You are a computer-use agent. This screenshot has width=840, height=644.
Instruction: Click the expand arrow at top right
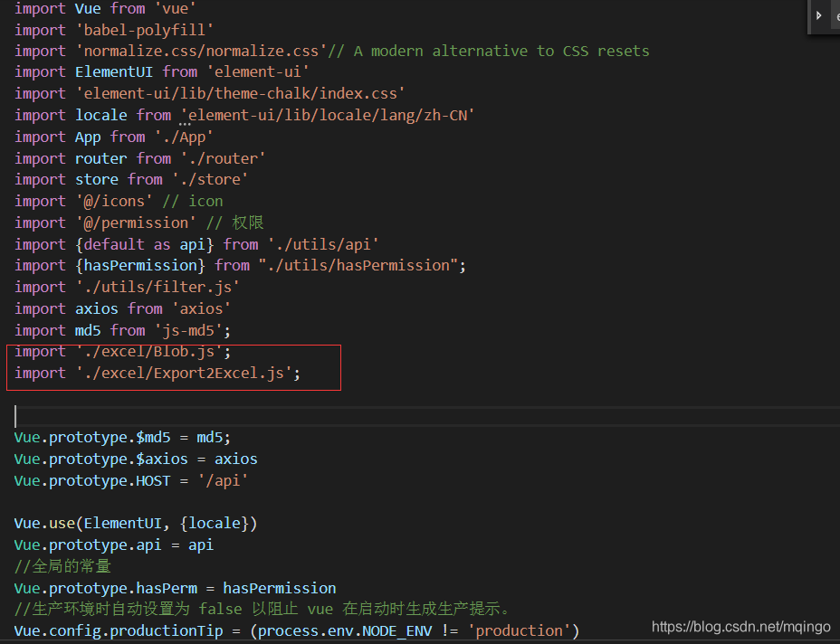pyautogui.click(x=818, y=15)
